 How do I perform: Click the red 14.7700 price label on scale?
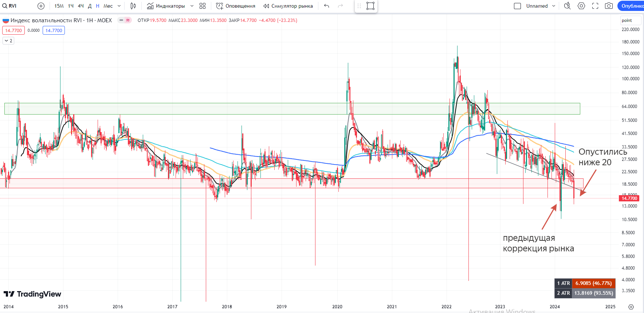pos(629,198)
